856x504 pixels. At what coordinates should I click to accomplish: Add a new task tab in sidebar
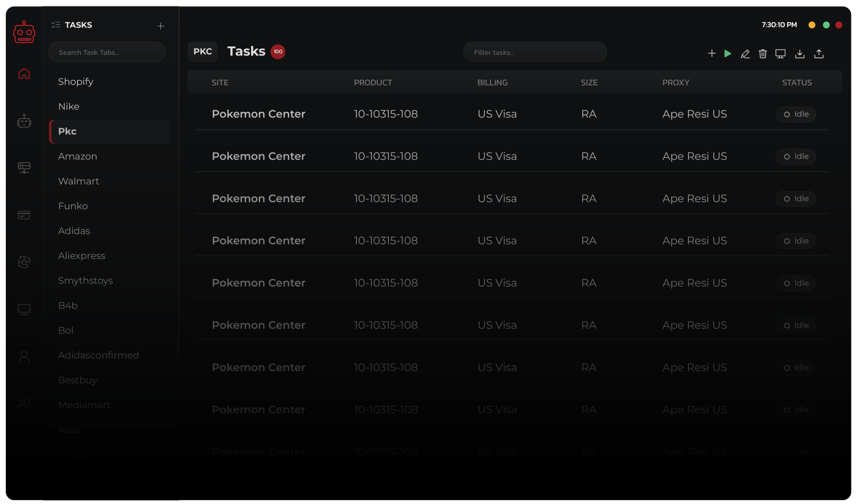click(x=160, y=26)
